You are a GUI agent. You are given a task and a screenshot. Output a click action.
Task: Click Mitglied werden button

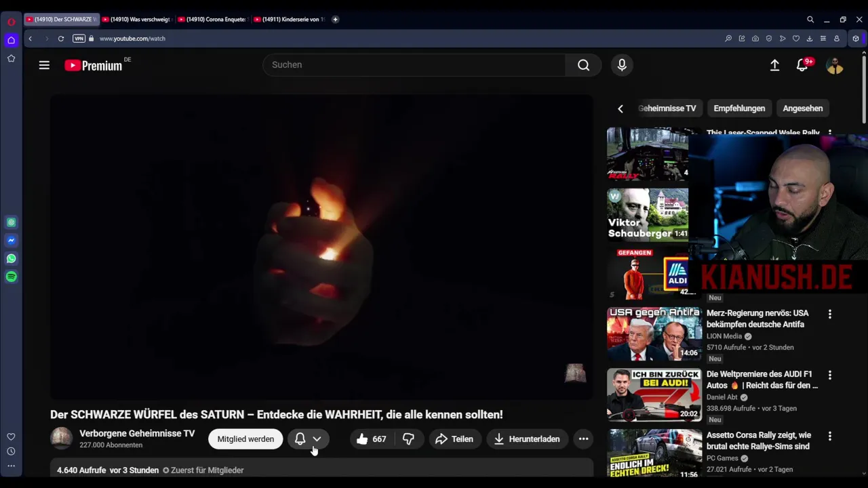coord(245,439)
